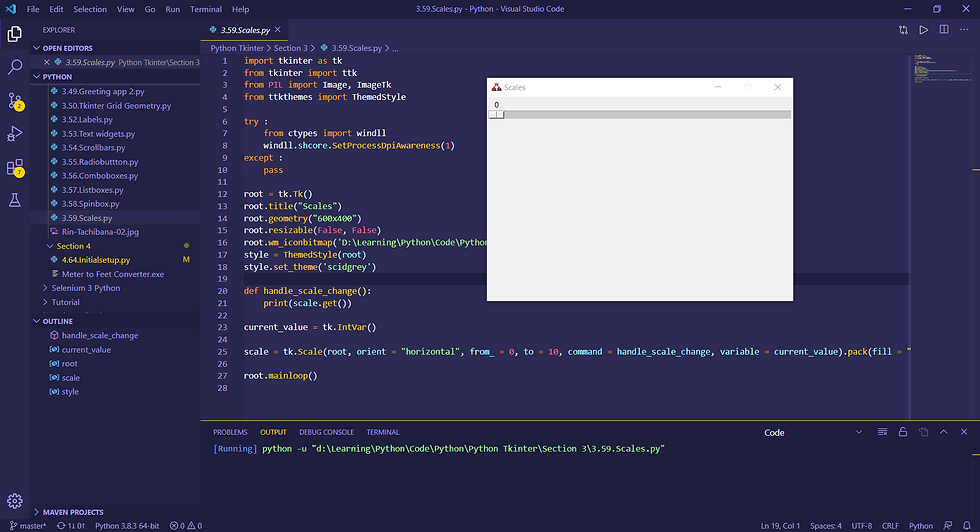Toggle the output scroll lock icon

(x=902, y=432)
